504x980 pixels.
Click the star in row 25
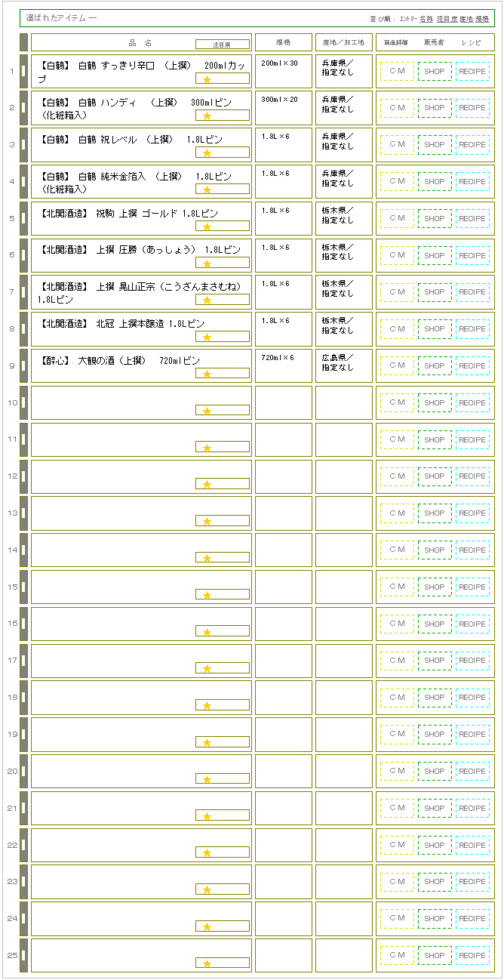pyautogui.click(x=207, y=964)
